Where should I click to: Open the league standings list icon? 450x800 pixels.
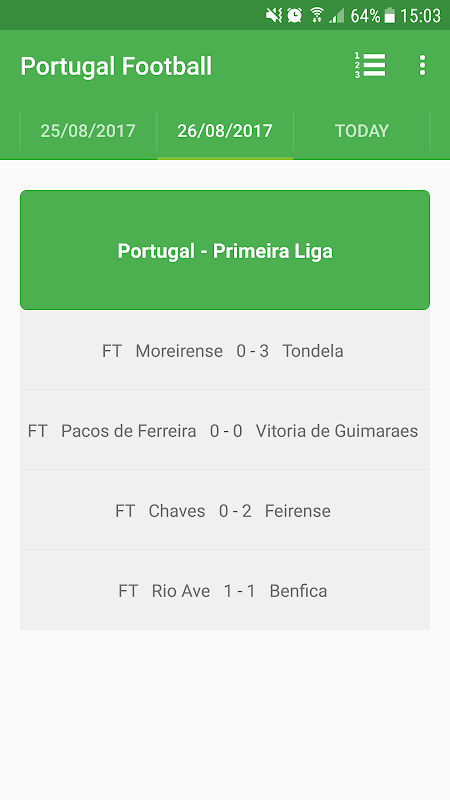click(x=370, y=65)
